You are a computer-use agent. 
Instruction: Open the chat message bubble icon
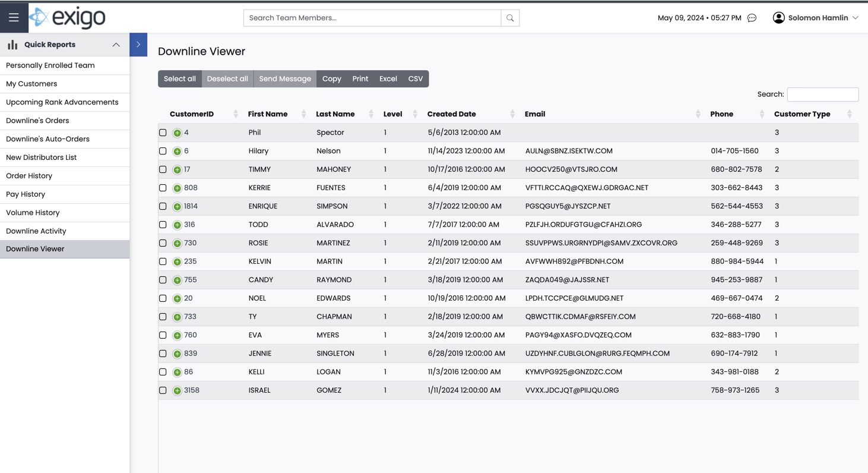click(x=752, y=18)
